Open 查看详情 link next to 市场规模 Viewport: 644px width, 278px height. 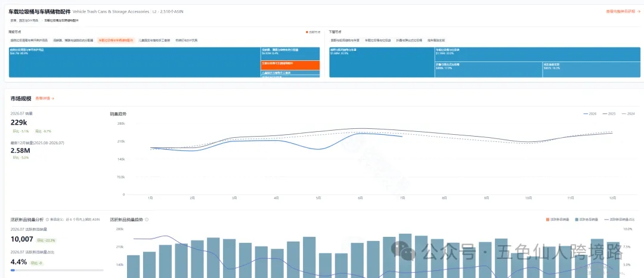click(43, 98)
